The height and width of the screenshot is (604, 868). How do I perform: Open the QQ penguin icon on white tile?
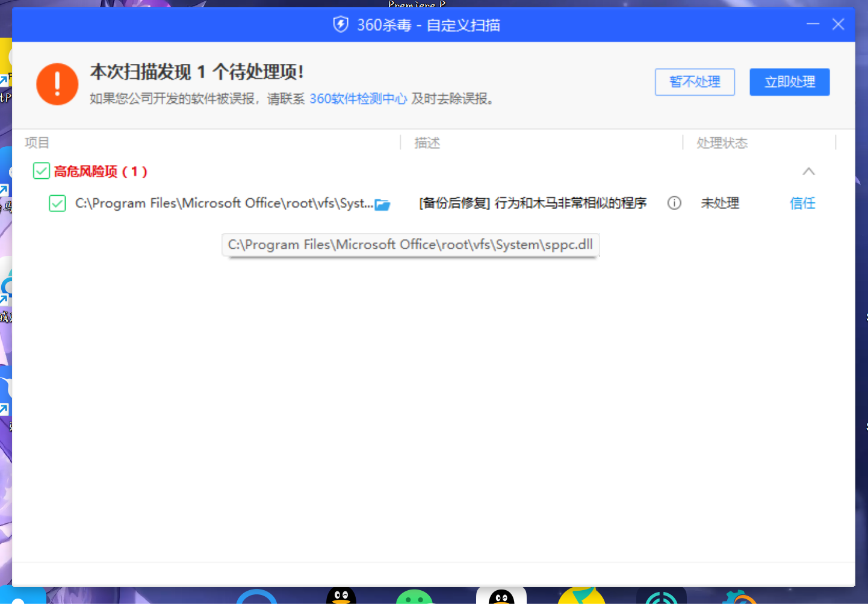501,596
